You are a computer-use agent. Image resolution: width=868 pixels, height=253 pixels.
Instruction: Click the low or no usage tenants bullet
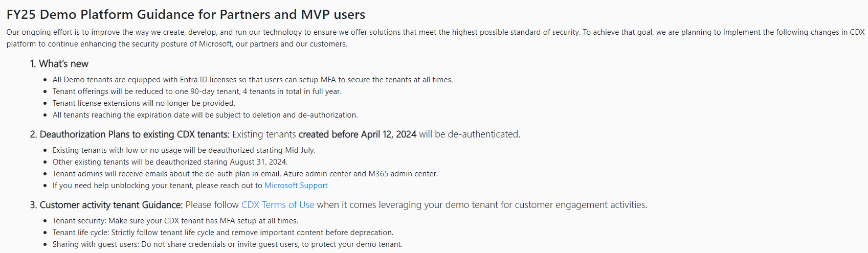[x=184, y=150]
